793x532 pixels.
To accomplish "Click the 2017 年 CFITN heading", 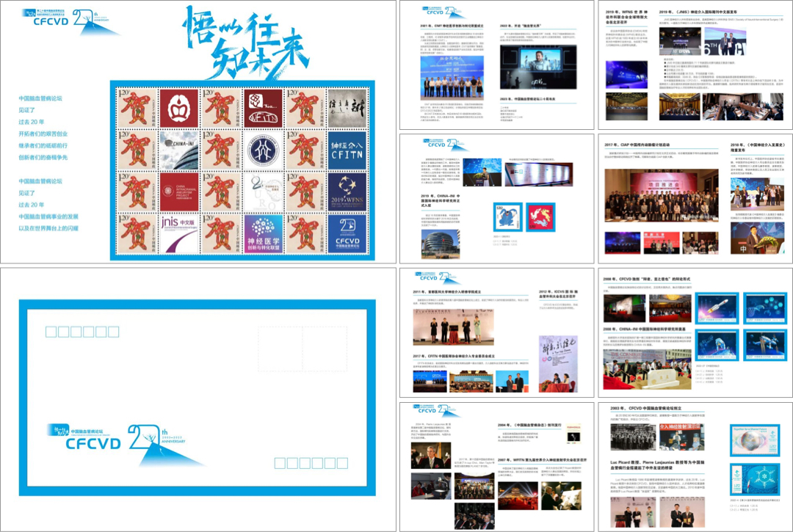I will (454, 356).
